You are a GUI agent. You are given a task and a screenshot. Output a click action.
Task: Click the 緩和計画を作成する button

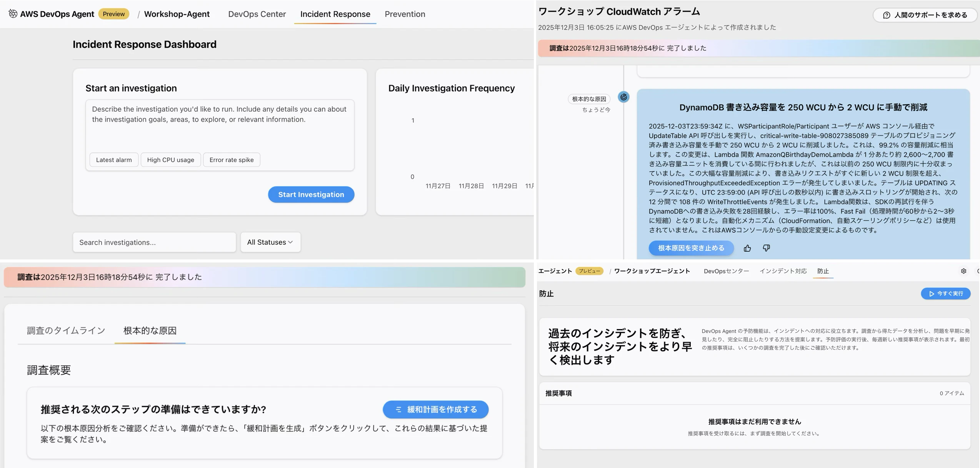(x=435, y=409)
